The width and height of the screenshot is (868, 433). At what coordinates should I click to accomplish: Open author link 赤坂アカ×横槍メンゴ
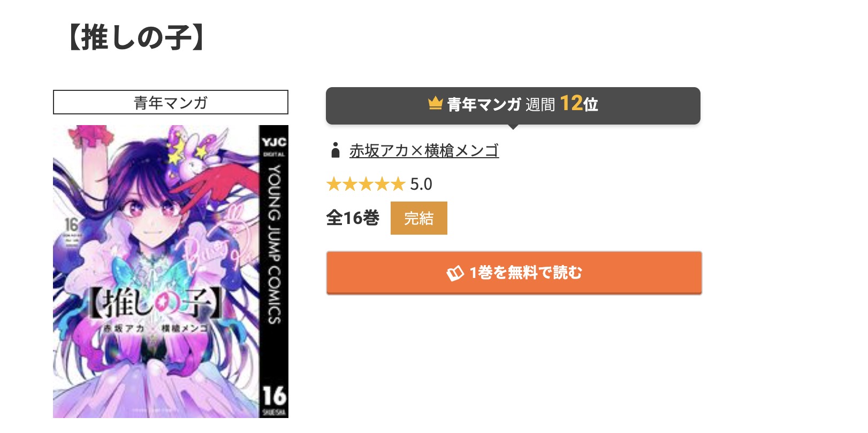point(424,151)
